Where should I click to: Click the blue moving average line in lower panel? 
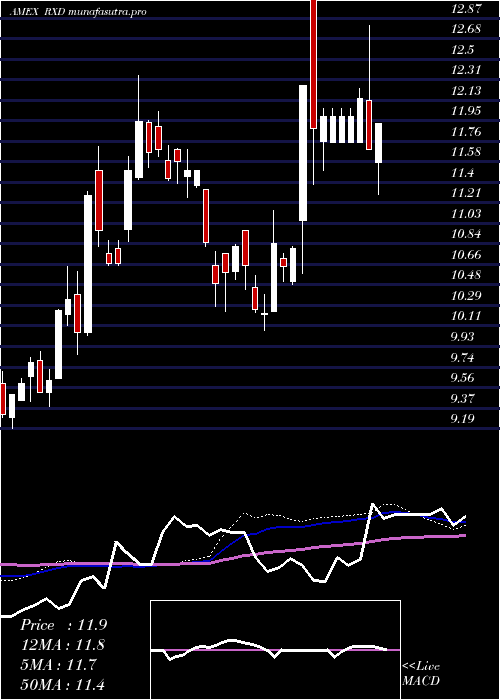[x=232, y=542]
